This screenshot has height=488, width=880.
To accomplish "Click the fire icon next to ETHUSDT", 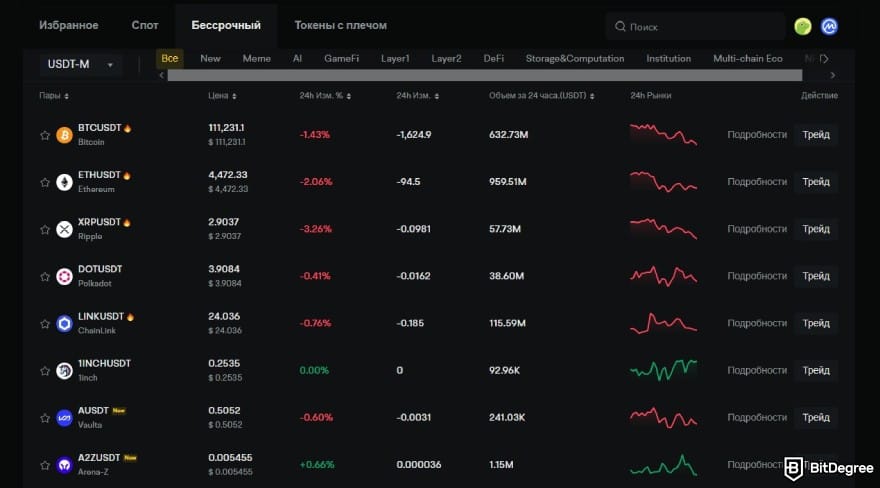I will coord(127,175).
